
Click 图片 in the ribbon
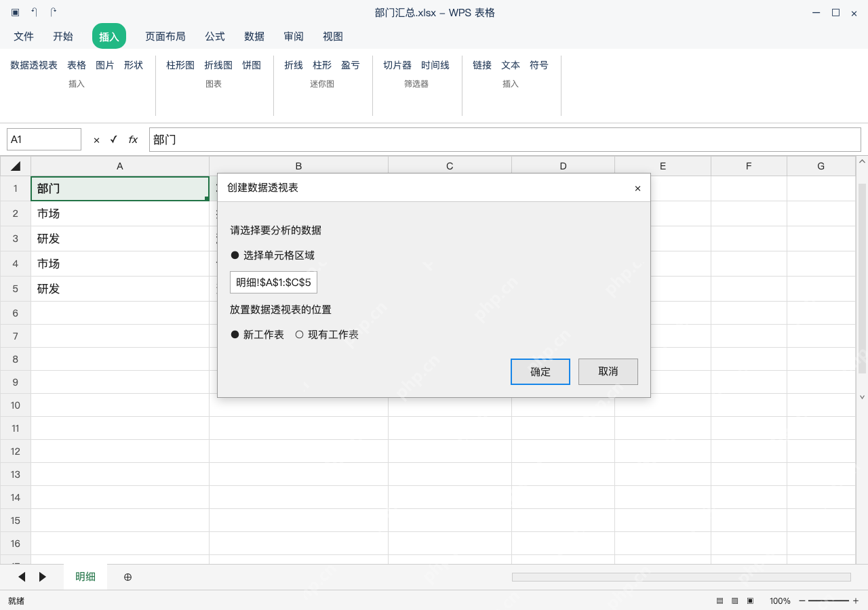pyautogui.click(x=105, y=65)
